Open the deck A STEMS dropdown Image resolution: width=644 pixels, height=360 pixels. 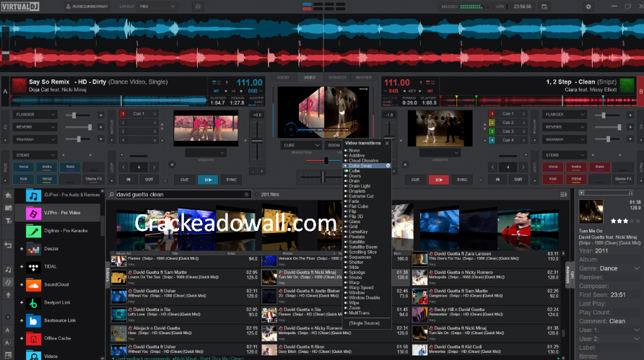35,155
